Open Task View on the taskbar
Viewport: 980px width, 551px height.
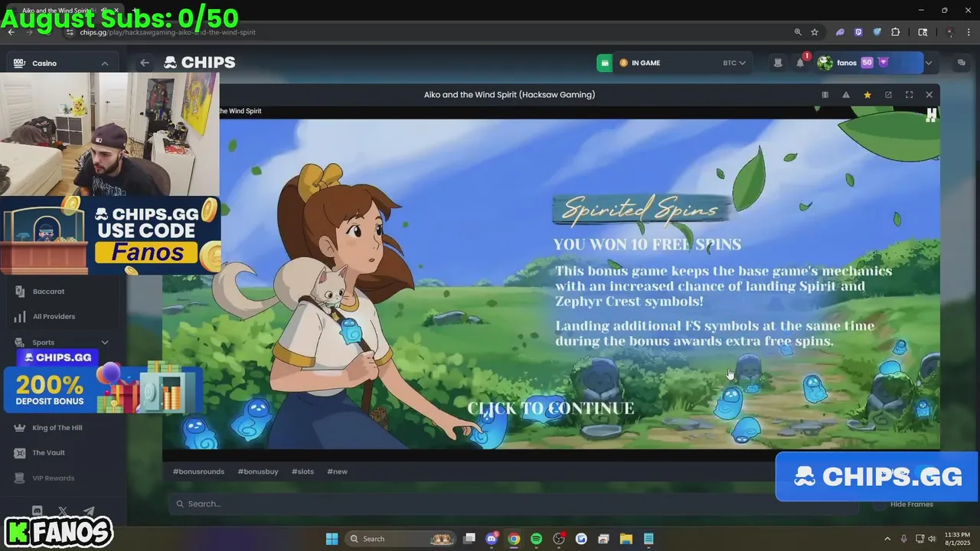(x=469, y=539)
